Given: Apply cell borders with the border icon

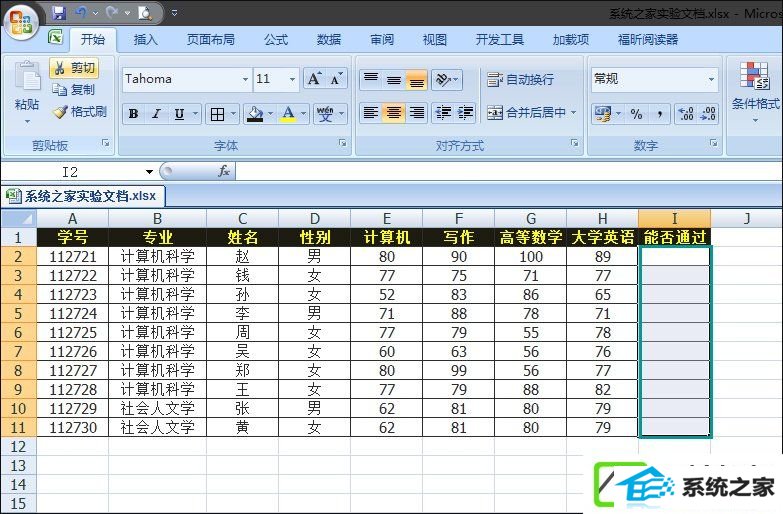Looking at the screenshot, I should [x=217, y=114].
